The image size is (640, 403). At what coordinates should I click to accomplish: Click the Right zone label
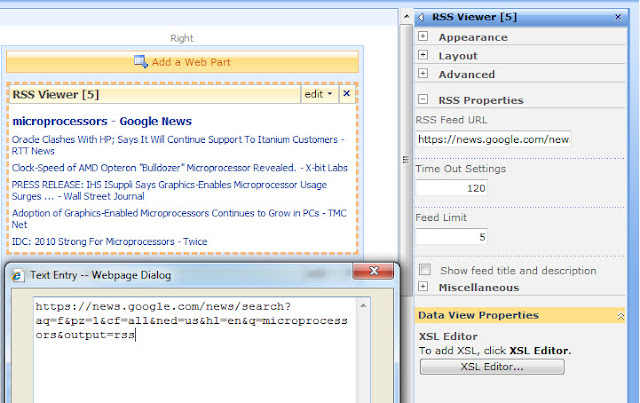click(x=182, y=38)
